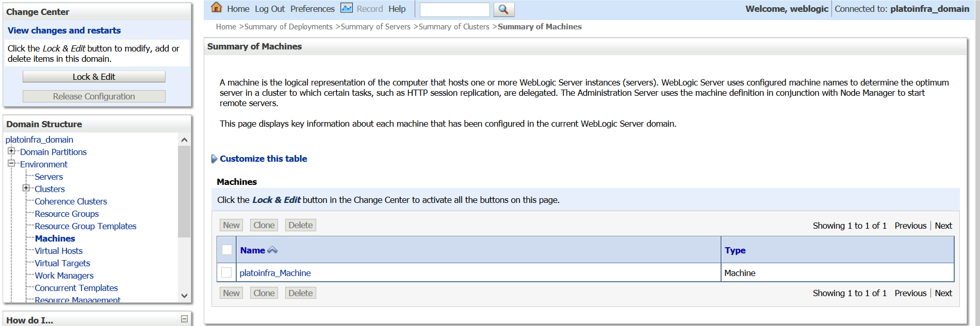Viewport: 980px width, 326px height.
Task: Select Work Managers tree item
Action: 64,276
